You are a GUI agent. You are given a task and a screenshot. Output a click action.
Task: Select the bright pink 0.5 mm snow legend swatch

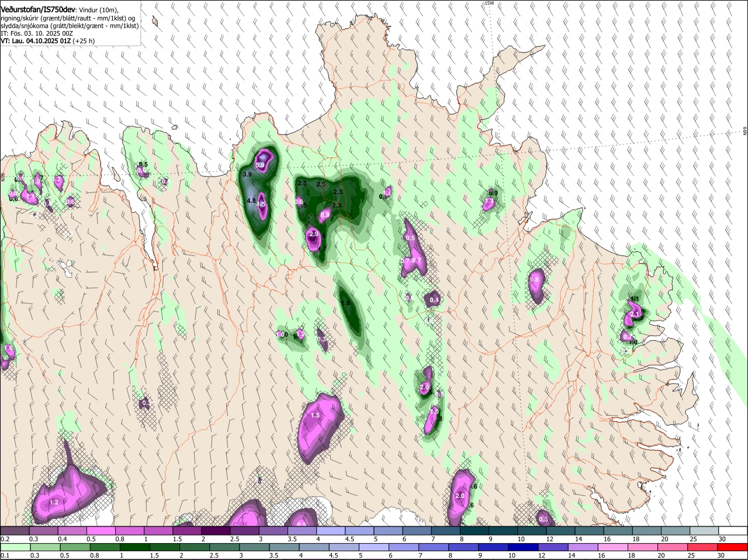point(101,531)
